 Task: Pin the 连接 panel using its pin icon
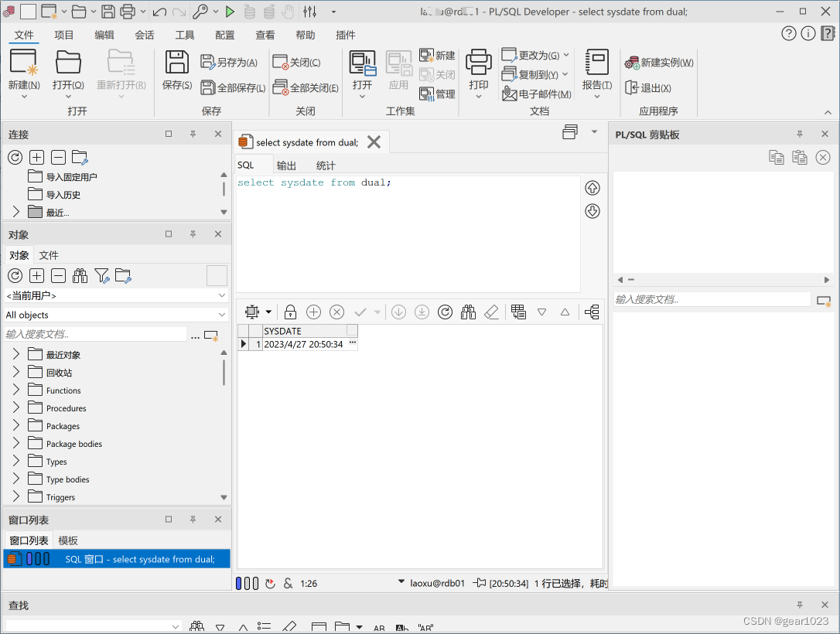(193, 134)
